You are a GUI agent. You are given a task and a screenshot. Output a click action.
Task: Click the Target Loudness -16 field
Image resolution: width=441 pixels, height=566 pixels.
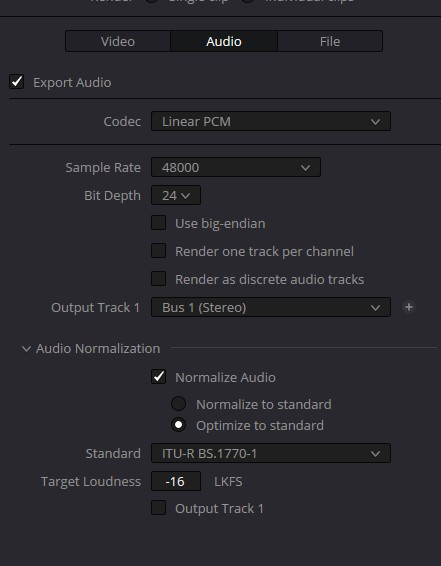click(x=176, y=481)
